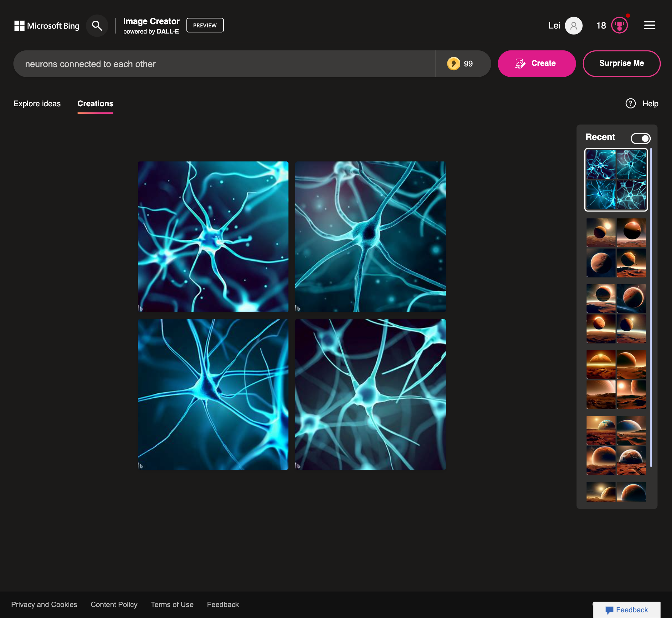Expand the PREVIEW label badge
The width and height of the screenshot is (672, 618).
[205, 25]
